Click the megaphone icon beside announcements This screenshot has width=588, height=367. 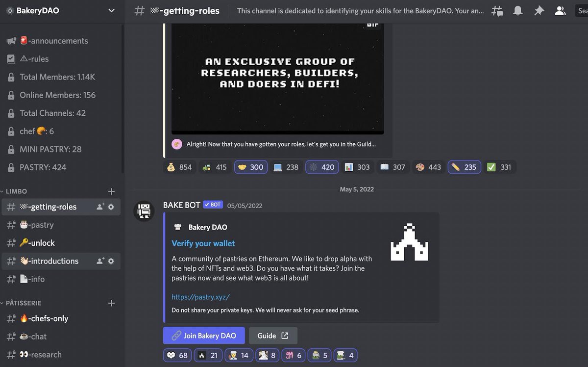11,41
